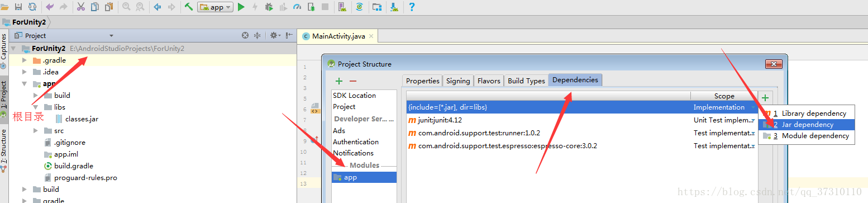Collapse the app module folder
The height and width of the screenshot is (203, 868).
[24, 83]
